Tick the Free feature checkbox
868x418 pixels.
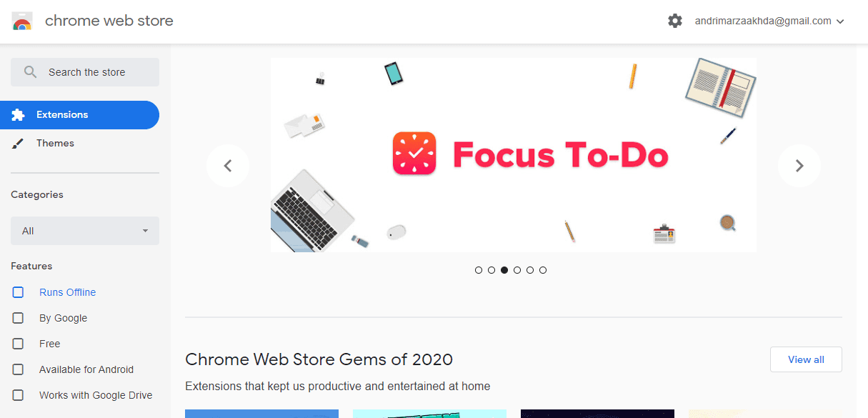pos(19,344)
